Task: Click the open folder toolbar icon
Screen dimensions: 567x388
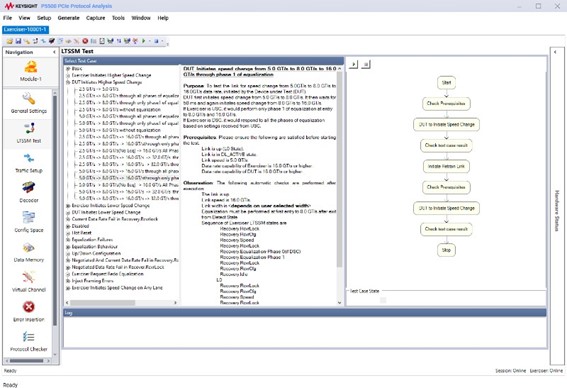Action: [x=10, y=41]
